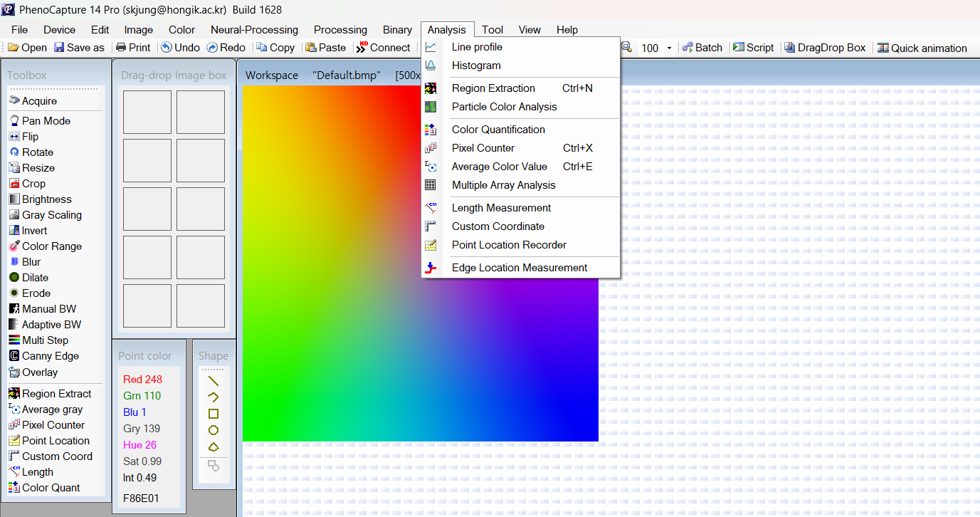Viewport: 980px width, 517px height.
Task: Select the polyline shape
Action: click(x=213, y=397)
